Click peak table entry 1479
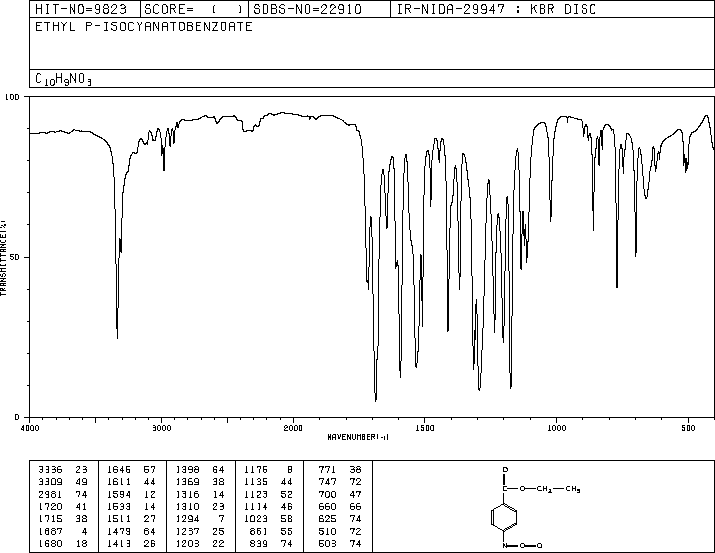The image size is (715, 553). pyautogui.click(x=119, y=531)
